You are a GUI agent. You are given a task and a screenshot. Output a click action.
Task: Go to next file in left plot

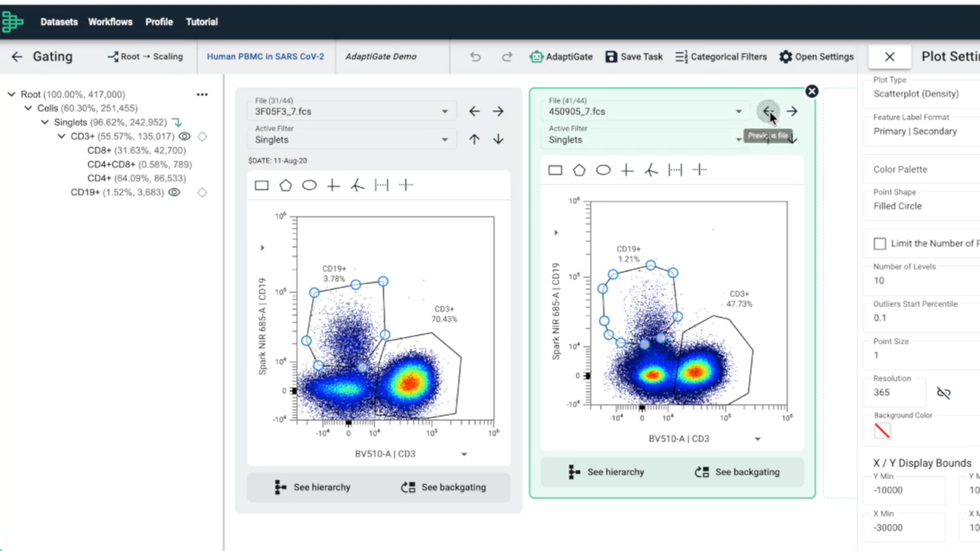(x=498, y=111)
